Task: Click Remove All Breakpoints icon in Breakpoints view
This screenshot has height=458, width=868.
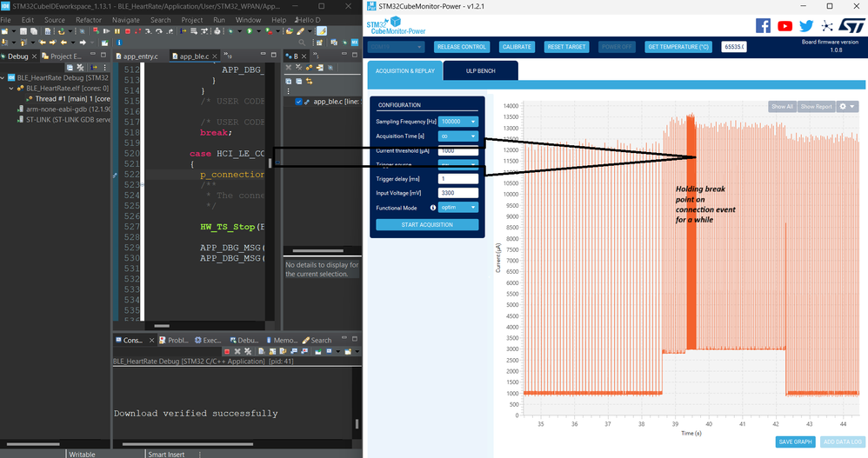Action: point(299,68)
